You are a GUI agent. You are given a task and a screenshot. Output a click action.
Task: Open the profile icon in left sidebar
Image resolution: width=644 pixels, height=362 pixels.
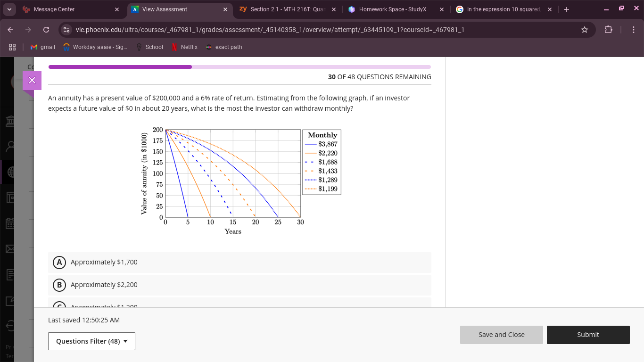[9, 147]
